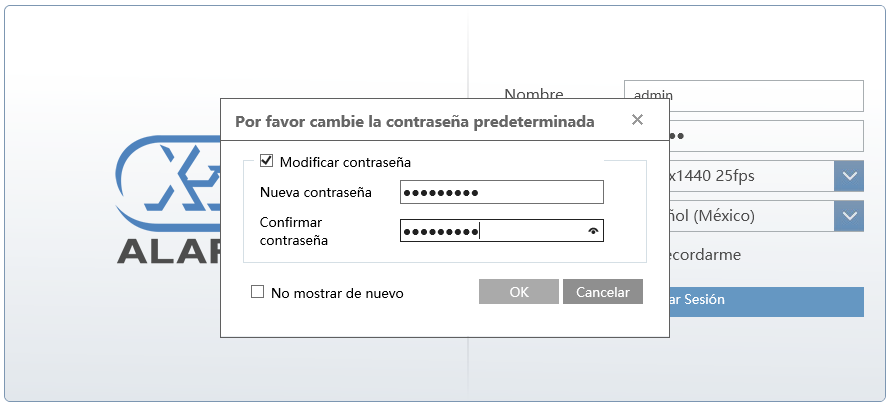
Task: Enable the No mostrar de nuevo checkbox
Action: tap(258, 292)
